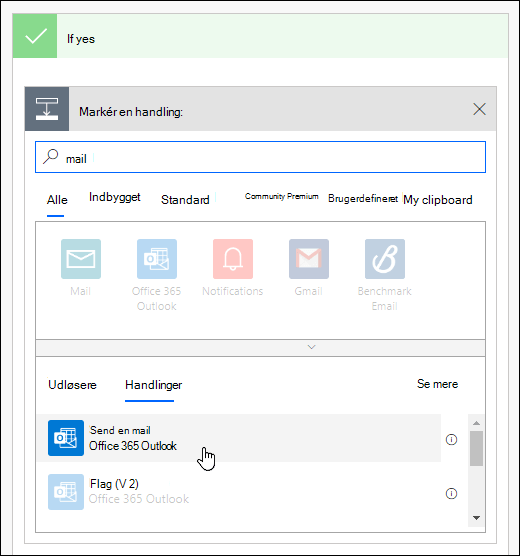The height and width of the screenshot is (556, 520).
Task: Select the Flag (V 2) action
Action: click(x=239, y=492)
